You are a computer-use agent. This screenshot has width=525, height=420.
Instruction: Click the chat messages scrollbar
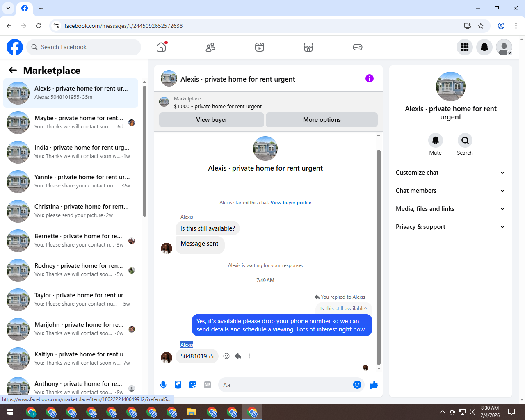point(379,257)
